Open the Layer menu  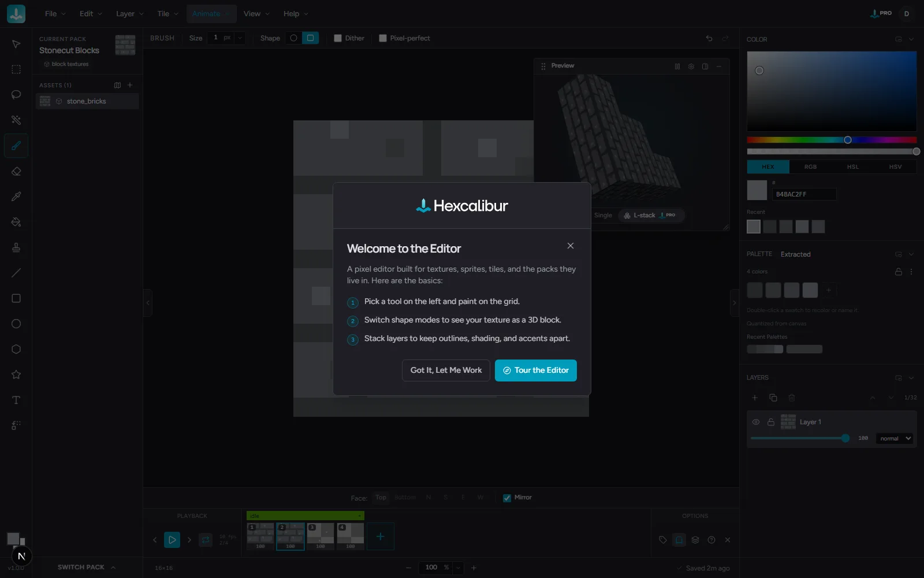click(130, 14)
